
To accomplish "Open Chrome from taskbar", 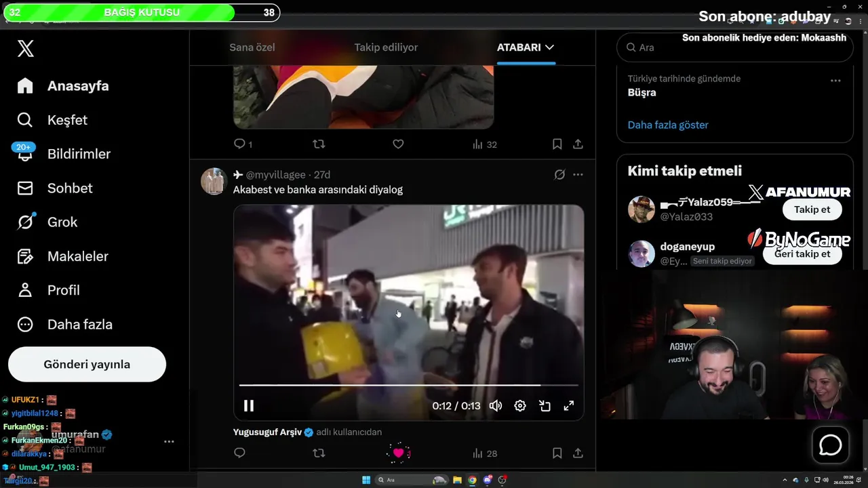I will tap(472, 480).
